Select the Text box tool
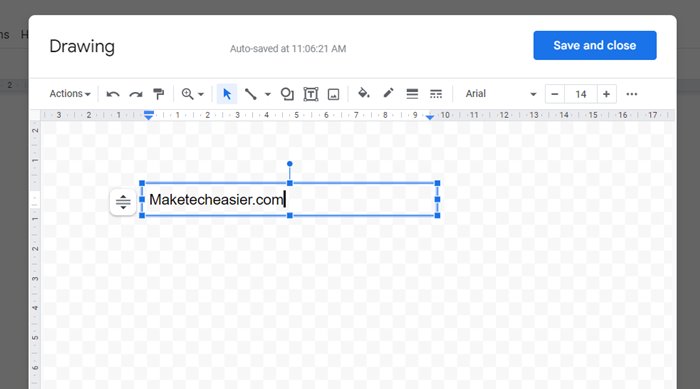This screenshot has width=700, height=389. click(311, 94)
